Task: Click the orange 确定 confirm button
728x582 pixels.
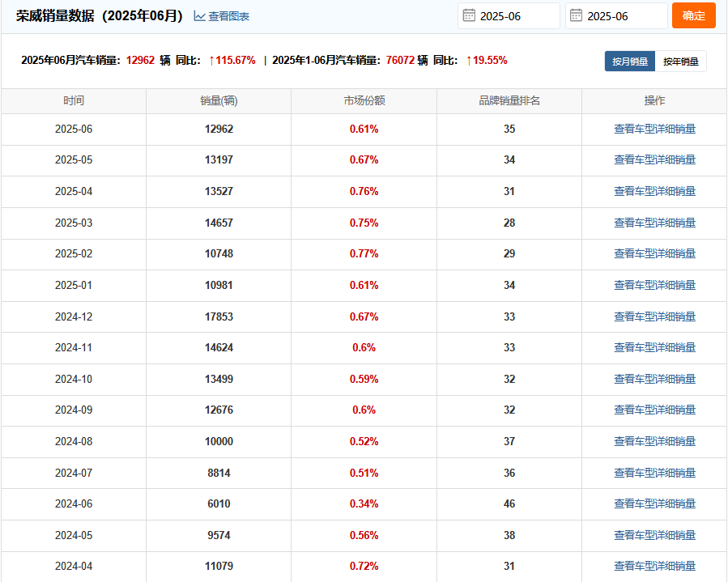Action: point(694,15)
